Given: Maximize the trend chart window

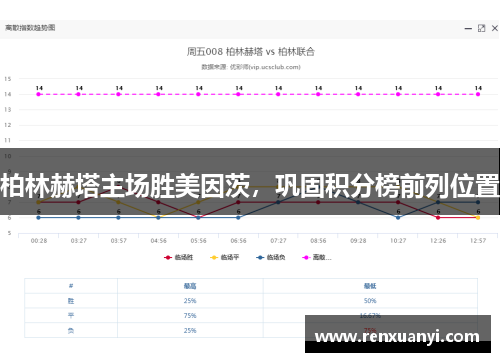Looking at the screenshot, I should pos(481,28).
